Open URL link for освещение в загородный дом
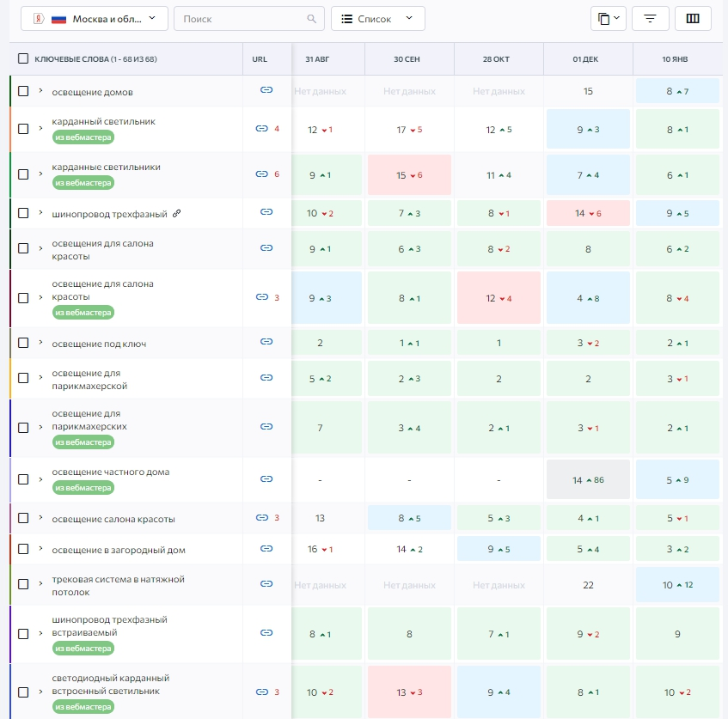 [266, 549]
